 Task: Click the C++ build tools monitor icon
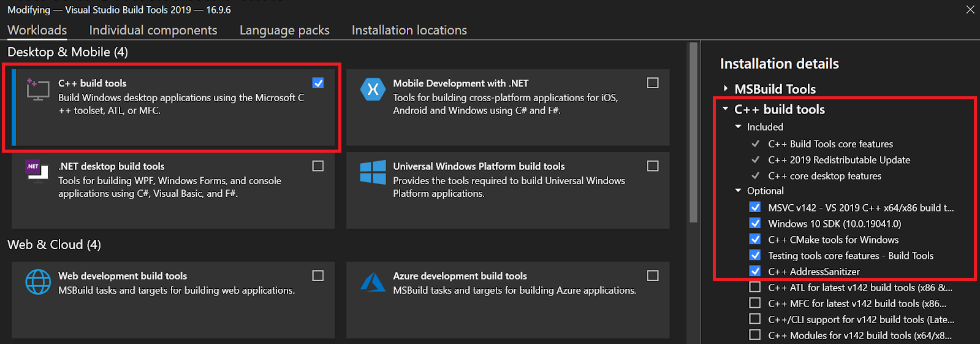point(37,90)
